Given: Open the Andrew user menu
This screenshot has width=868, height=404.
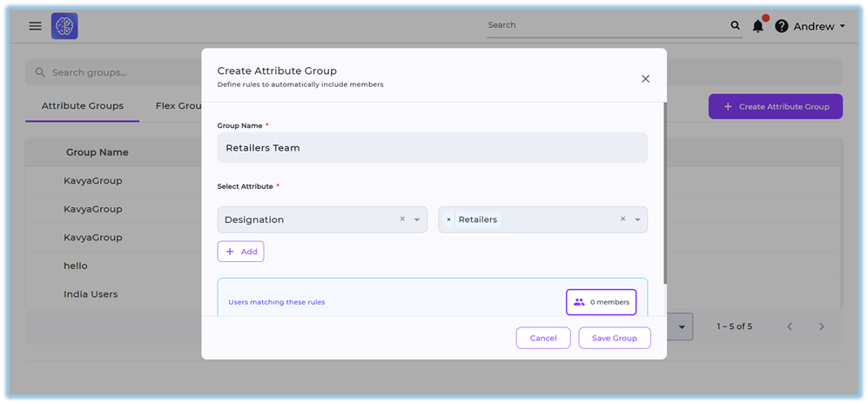Looking at the screenshot, I should coord(818,26).
